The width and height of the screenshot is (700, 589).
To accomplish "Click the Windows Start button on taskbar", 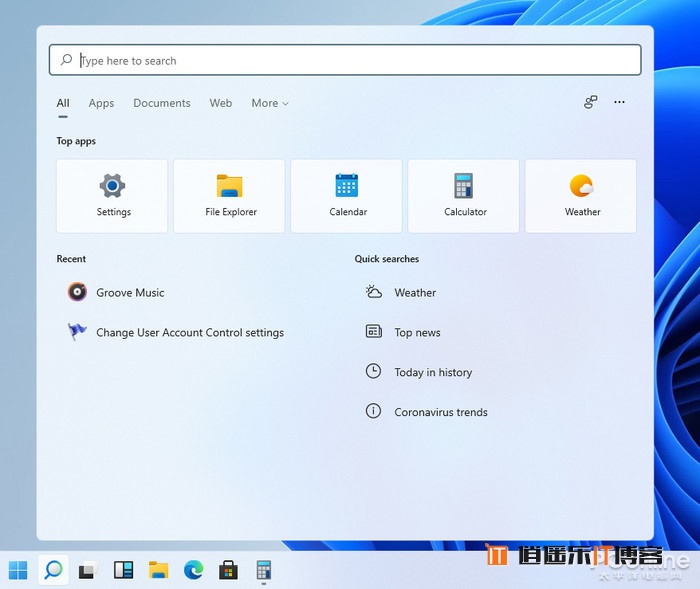I will (18, 570).
